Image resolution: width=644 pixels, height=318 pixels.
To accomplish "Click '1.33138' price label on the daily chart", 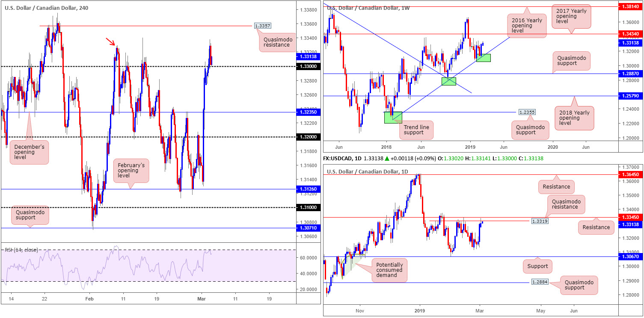I will (631, 225).
